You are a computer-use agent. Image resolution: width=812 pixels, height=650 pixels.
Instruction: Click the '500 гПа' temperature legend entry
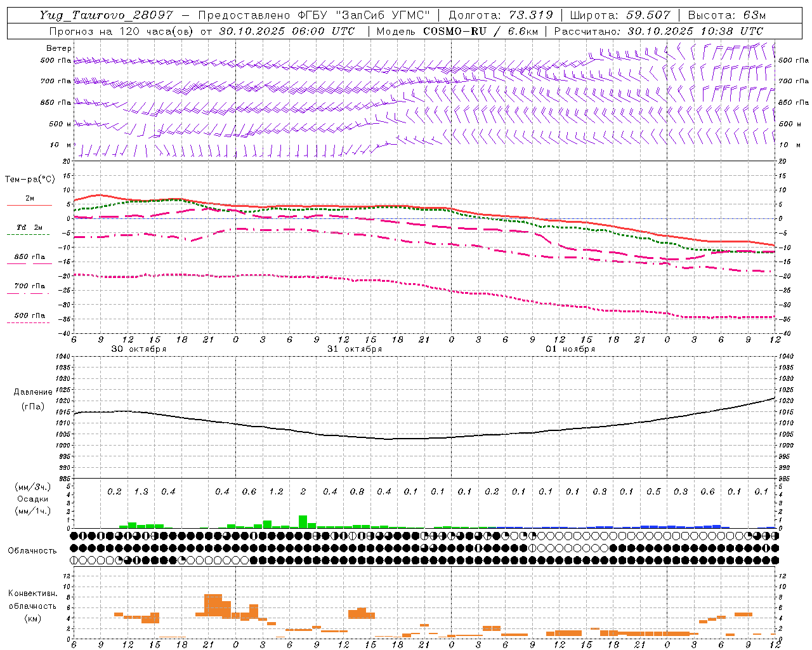coord(29,315)
